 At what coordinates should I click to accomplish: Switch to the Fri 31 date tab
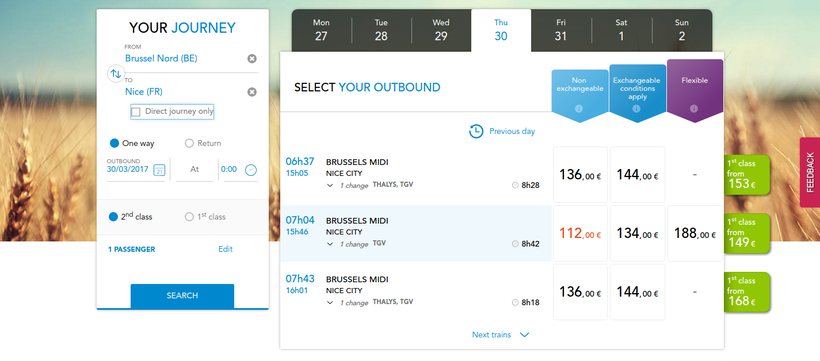point(561,30)
